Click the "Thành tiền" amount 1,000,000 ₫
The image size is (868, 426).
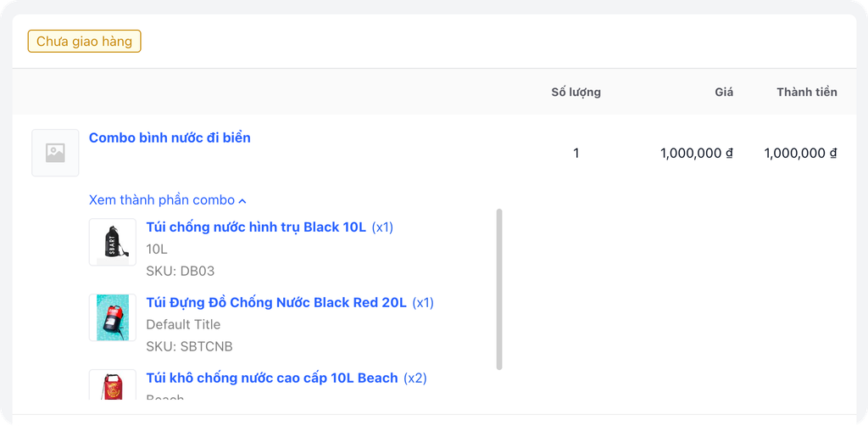(800, 154)
